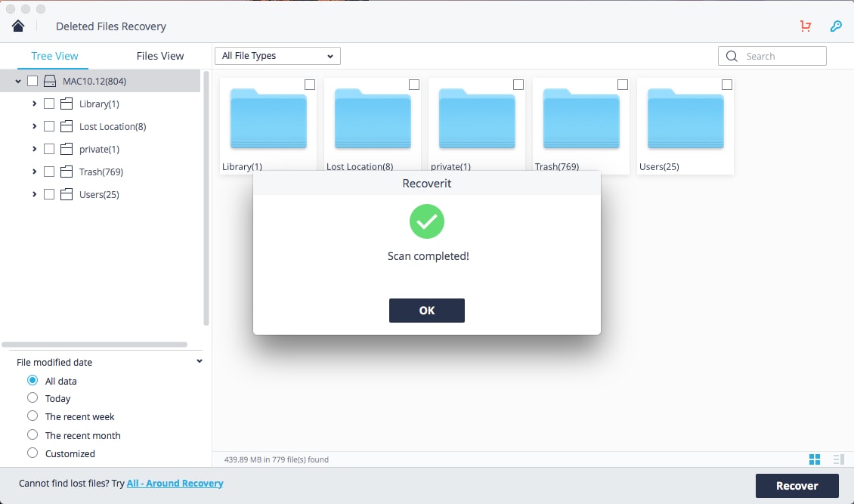Open the private(1) folder thumbnail
This screenshot has width=854, height=504.
pos(477,119)
